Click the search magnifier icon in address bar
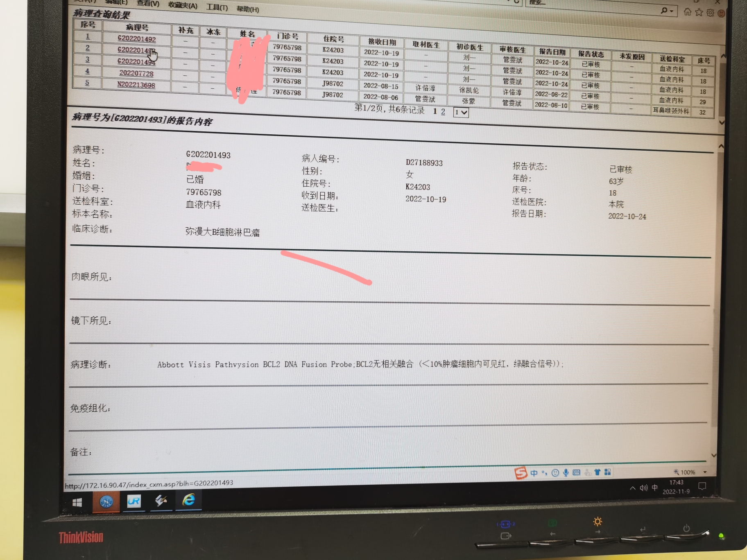The width and height of the screenshot is (747, 560). point(664,10)
